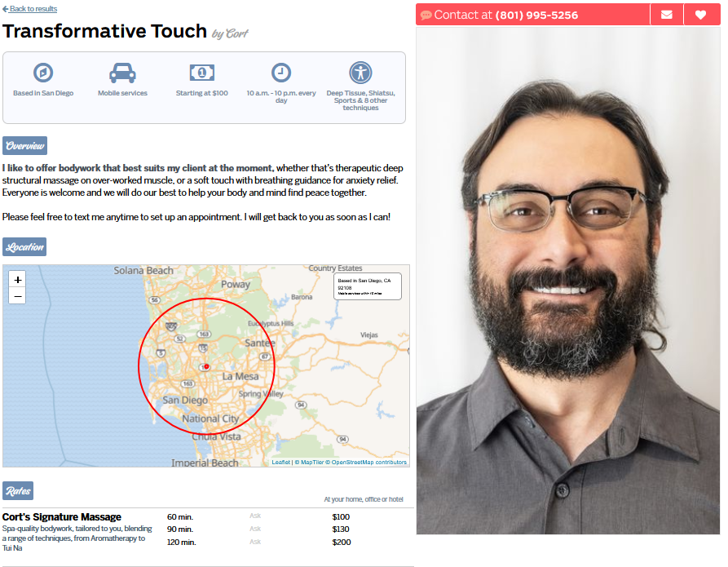
Task: Zoom in on the map
Action: pyautogui.click(x=18, y=280)
